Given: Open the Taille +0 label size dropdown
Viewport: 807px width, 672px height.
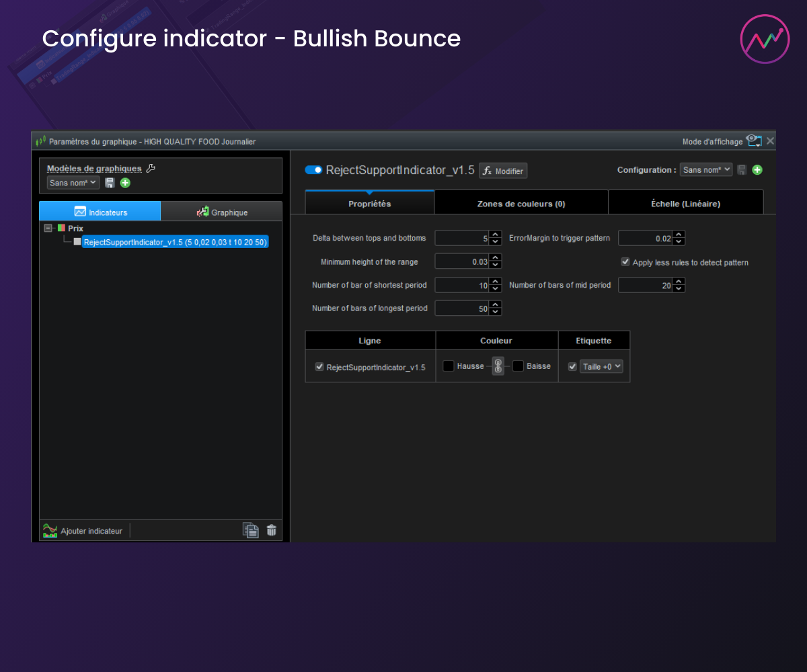Looking at the screenshot, I should 601,366.
